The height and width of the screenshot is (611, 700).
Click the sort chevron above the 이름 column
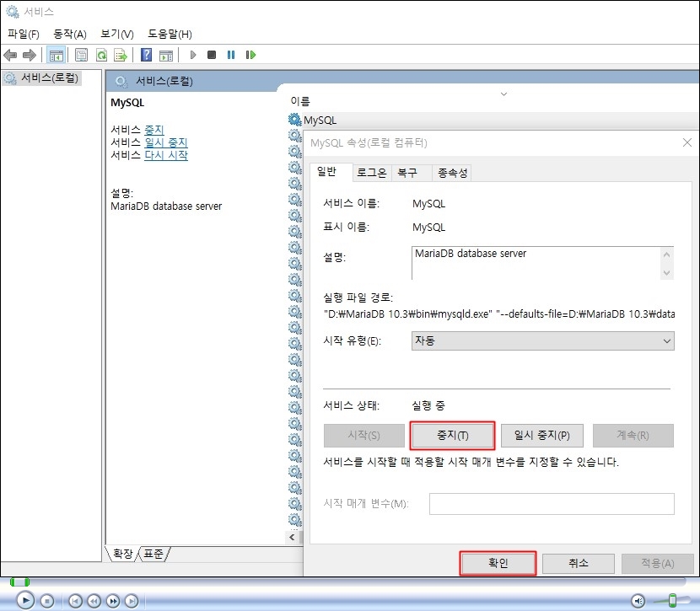click(x=503, y=94)
